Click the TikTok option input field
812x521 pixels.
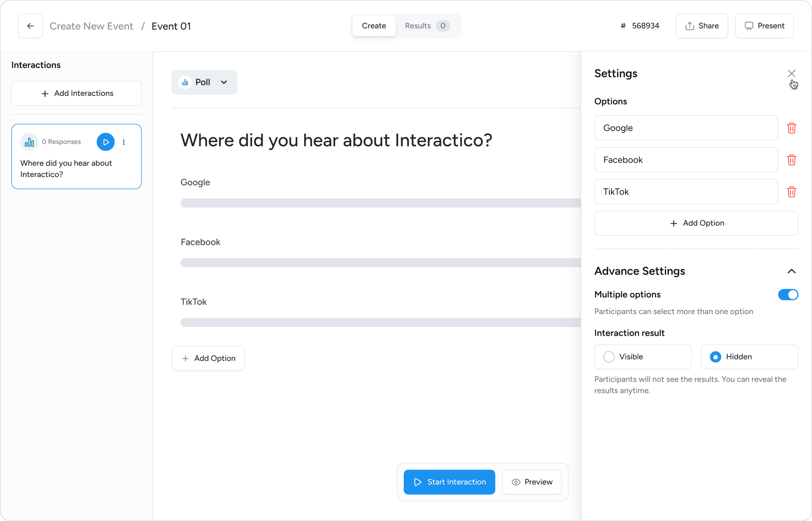686,192
